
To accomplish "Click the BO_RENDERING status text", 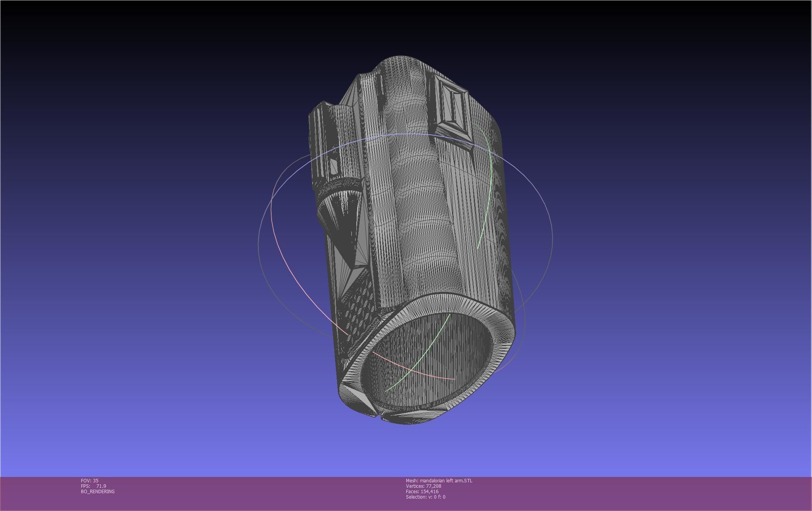I will coord(98,491).
